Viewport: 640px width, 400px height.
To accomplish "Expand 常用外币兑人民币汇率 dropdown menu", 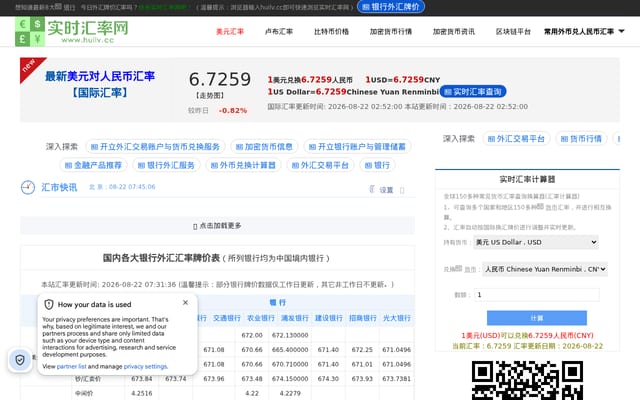I will point(584,31).
